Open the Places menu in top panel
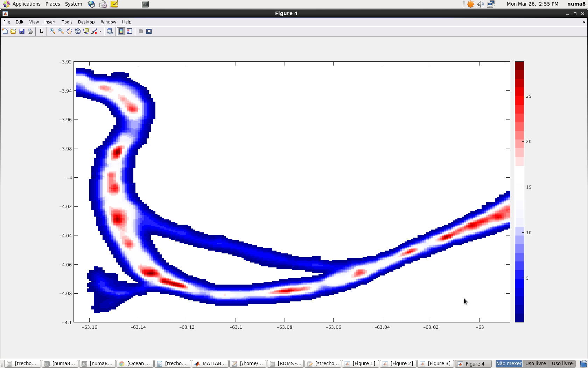588x368 pixels. click(x=52, y=4)
